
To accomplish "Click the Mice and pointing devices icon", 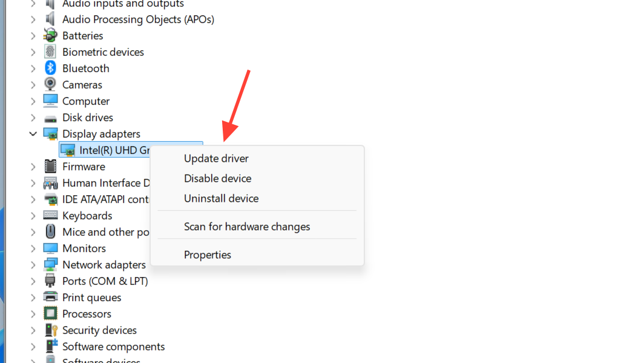I will [x=51, y=232].
